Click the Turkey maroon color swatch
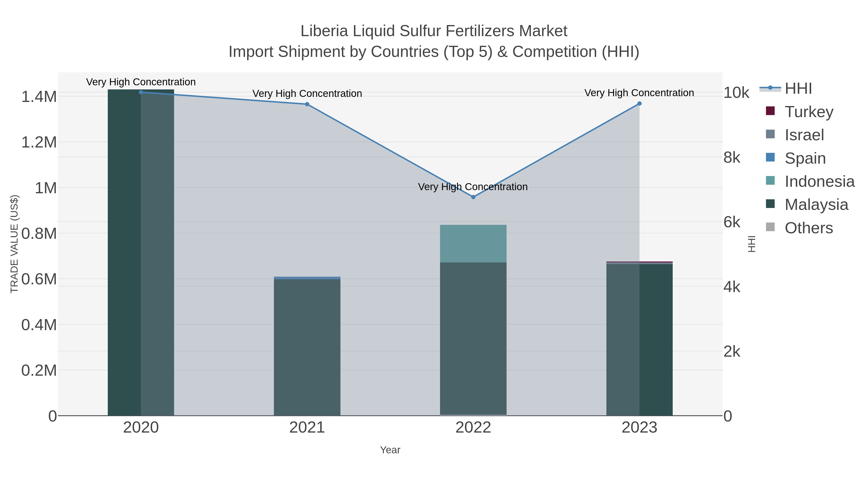 (x=770, y=111)
